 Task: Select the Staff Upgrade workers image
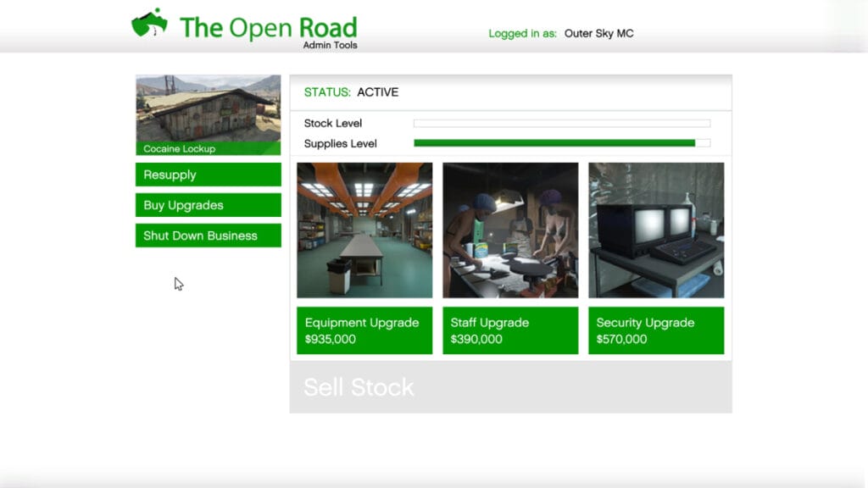point(510,230)
